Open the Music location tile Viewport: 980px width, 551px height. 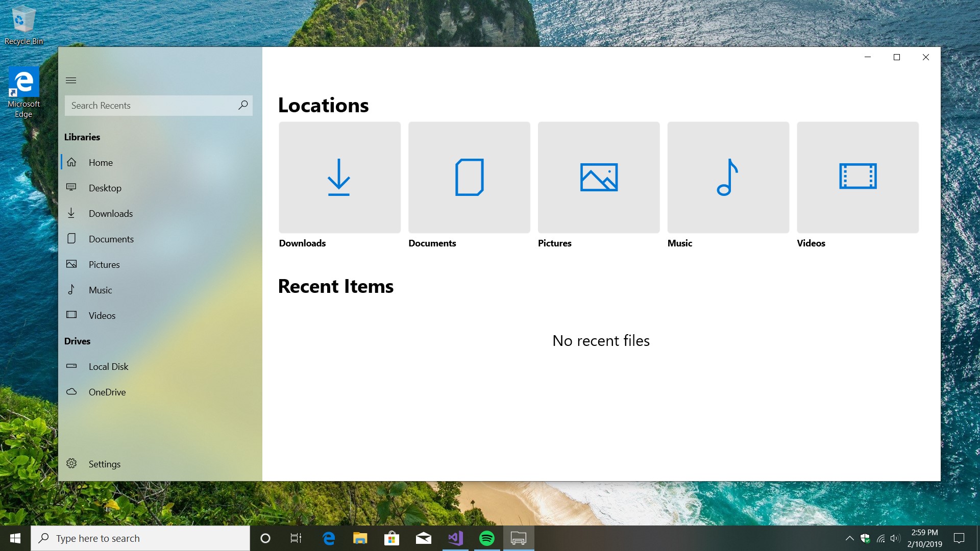728,178
